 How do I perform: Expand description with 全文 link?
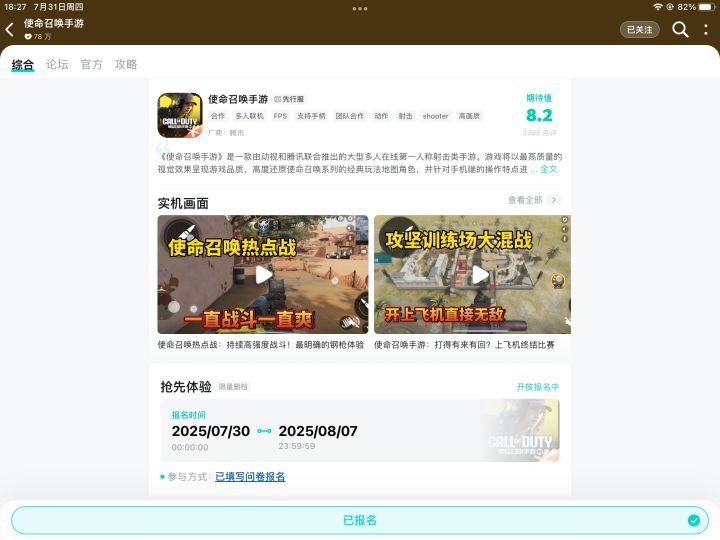(x=548, y=169)
